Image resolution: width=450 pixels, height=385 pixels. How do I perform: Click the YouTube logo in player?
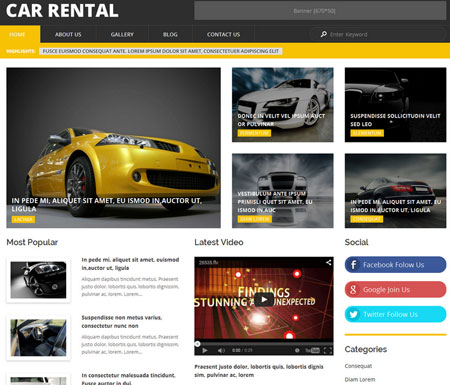click(x=312, y=350)
